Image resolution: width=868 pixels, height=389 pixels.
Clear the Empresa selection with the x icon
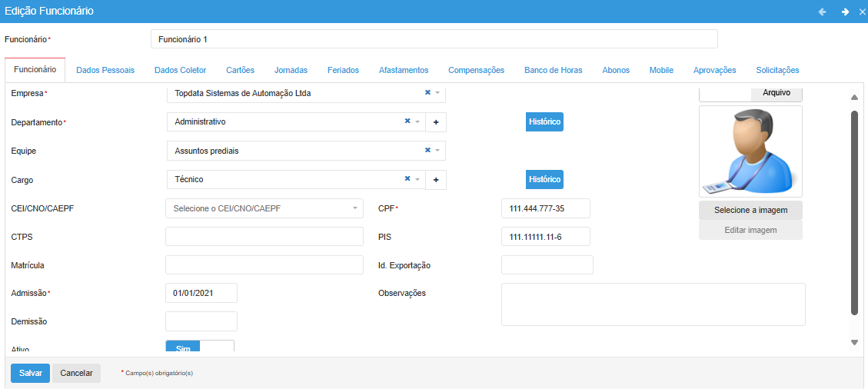tap(427, 93)
